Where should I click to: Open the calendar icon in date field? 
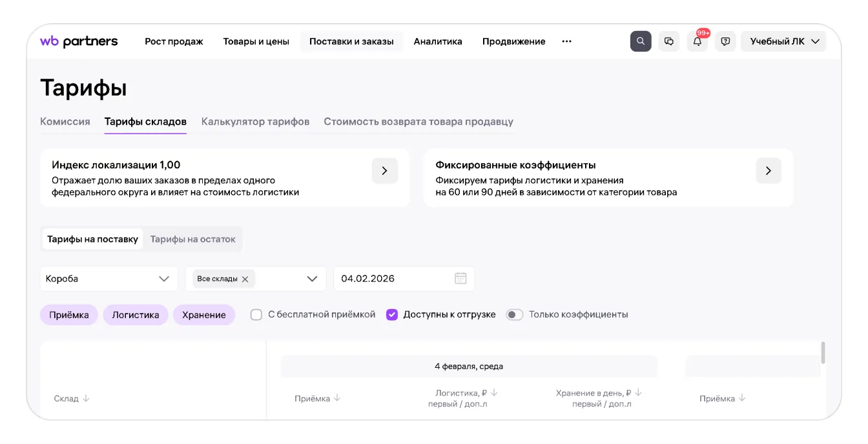(460, 279)
